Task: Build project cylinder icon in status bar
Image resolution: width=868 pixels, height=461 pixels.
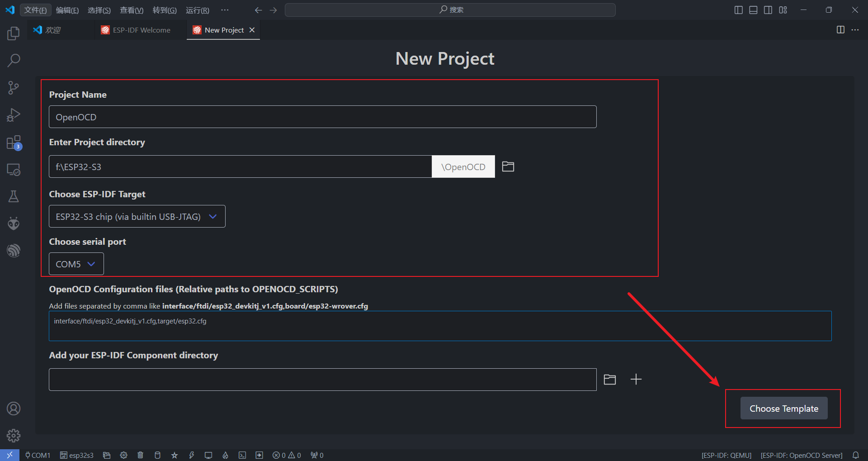Action: pos(157,455)
